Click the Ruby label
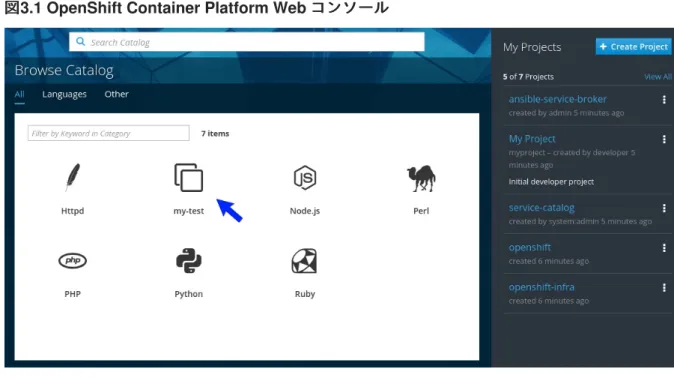 (305, 294)
